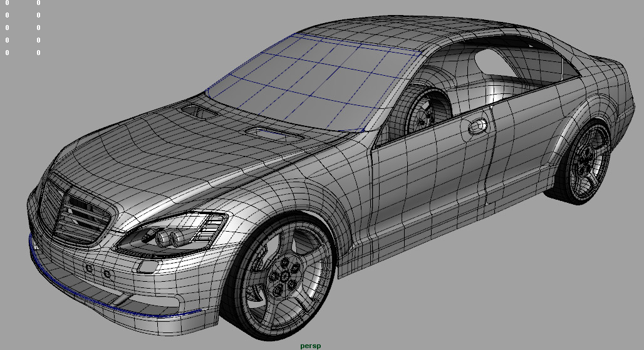Screen dimensions: 644x350
Task: Click the persp camera label
Action: pyautogui.click(x=311, y=346)
